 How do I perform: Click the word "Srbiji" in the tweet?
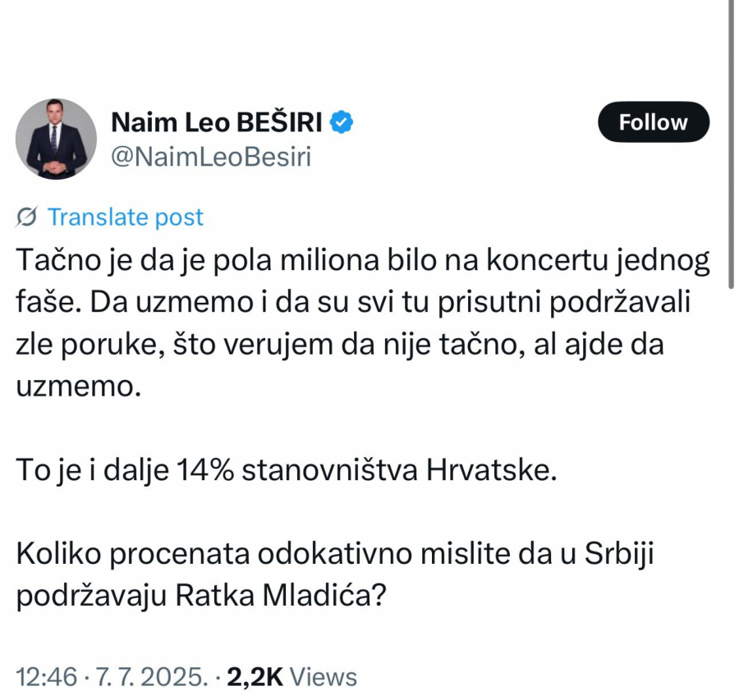[622, 556]
